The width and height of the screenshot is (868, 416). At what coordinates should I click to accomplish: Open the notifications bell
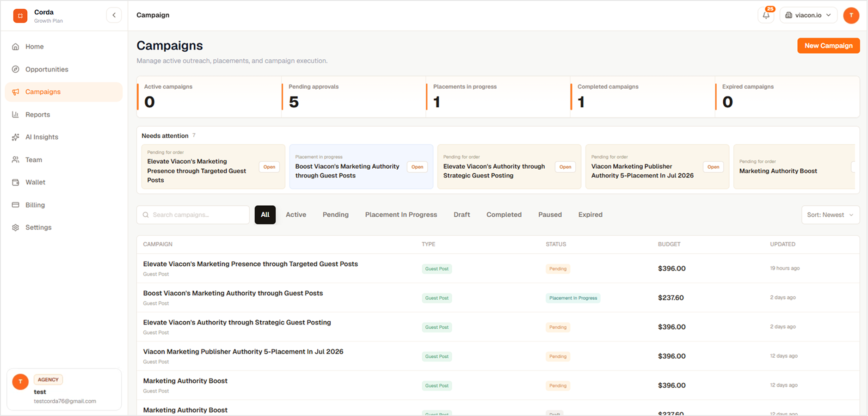pos(766,15)
